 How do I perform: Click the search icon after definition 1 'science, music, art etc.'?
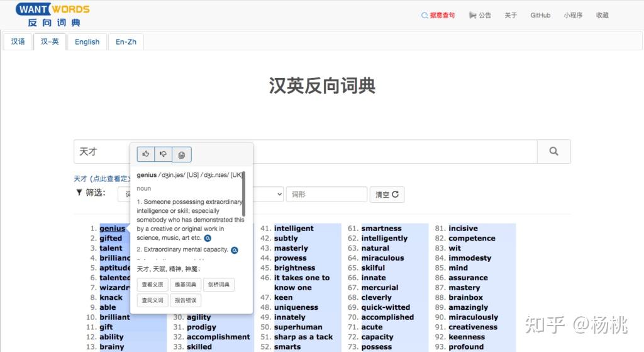[208, 238]
